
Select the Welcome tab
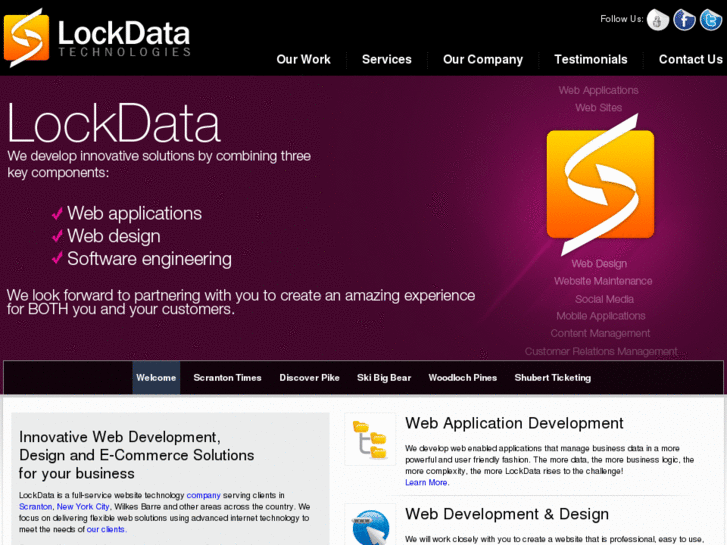point(156,378)
